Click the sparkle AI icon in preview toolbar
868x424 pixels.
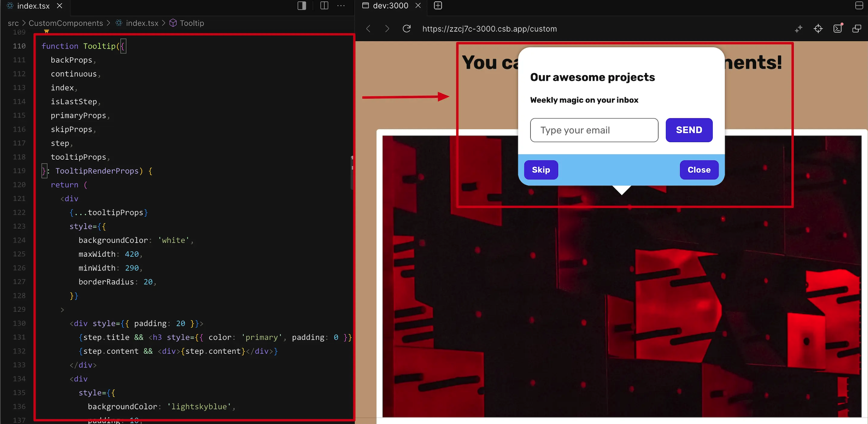click(x=799, y=29)
